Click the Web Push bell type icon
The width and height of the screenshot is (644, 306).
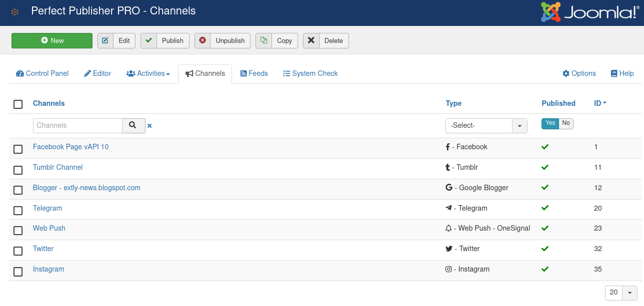tap(448, 228)
